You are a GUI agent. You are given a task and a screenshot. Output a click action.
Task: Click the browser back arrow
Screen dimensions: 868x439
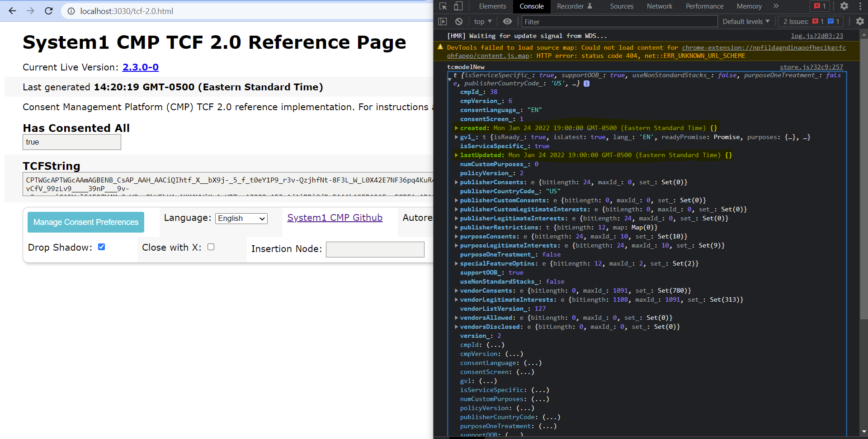[x=12, y=11]
